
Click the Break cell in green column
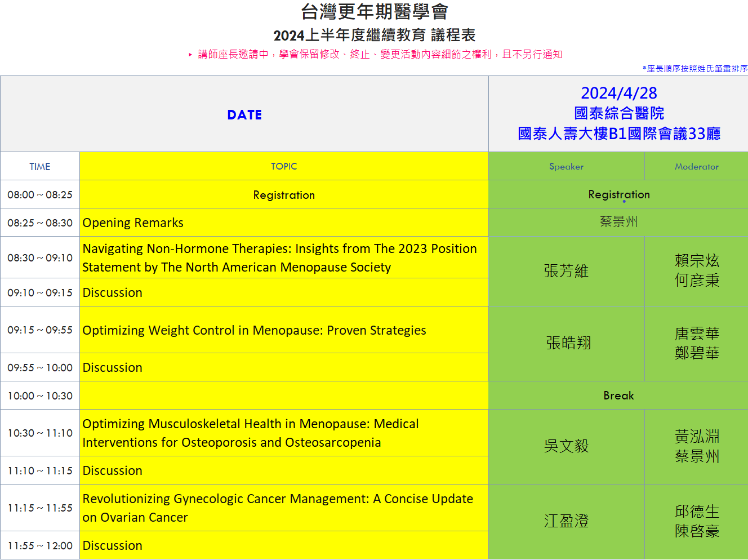point(618,395)
